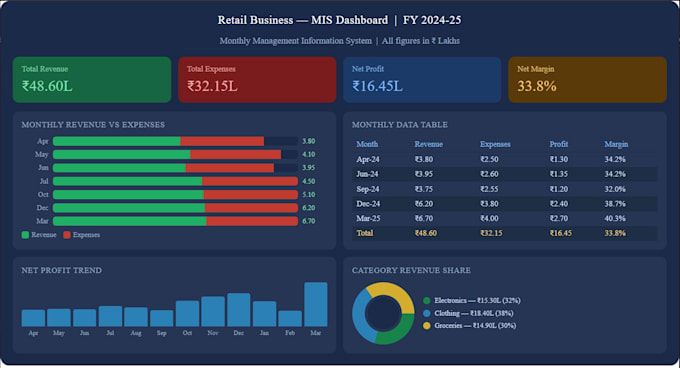Click the Expenses column header in the table
680x368 pixels.
tap(495, 144)
